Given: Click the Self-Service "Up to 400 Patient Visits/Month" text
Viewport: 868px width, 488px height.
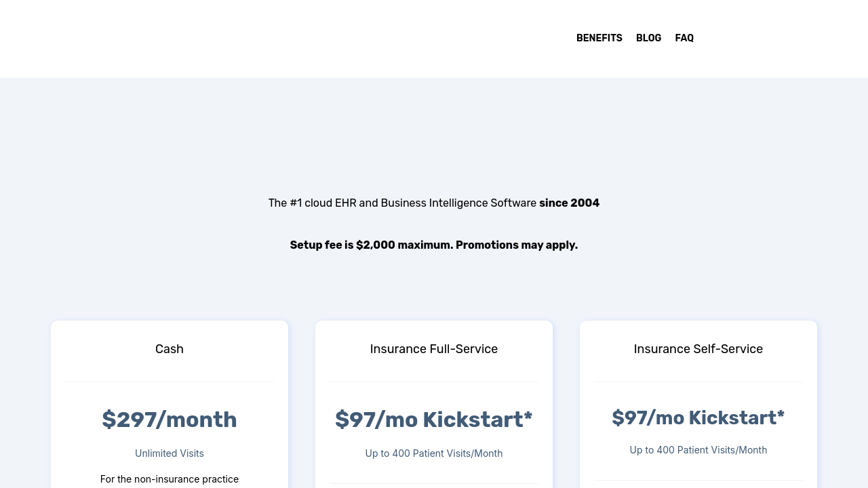Looking at the screenshot, I should click(698, 450).
